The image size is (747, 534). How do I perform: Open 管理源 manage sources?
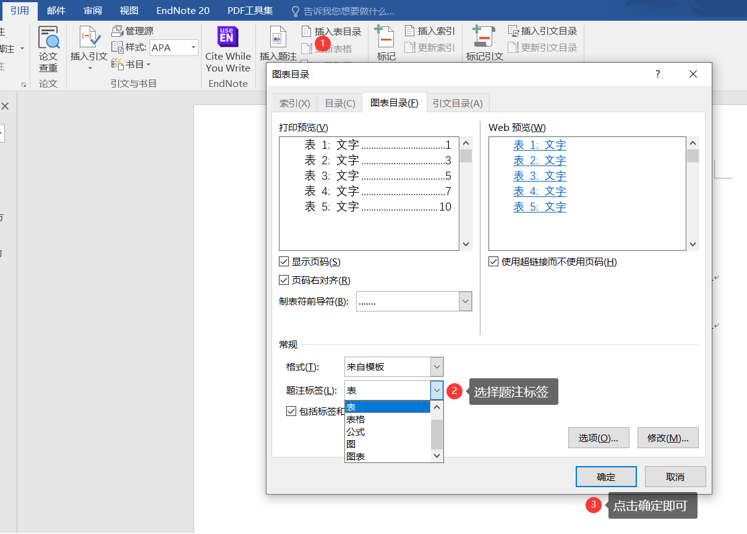pos(132,31)
